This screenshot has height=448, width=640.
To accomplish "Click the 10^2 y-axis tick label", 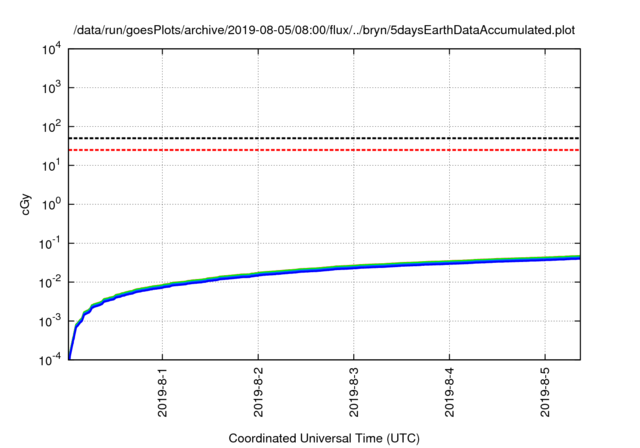I will pyautogui.click(x=51, y=126).
